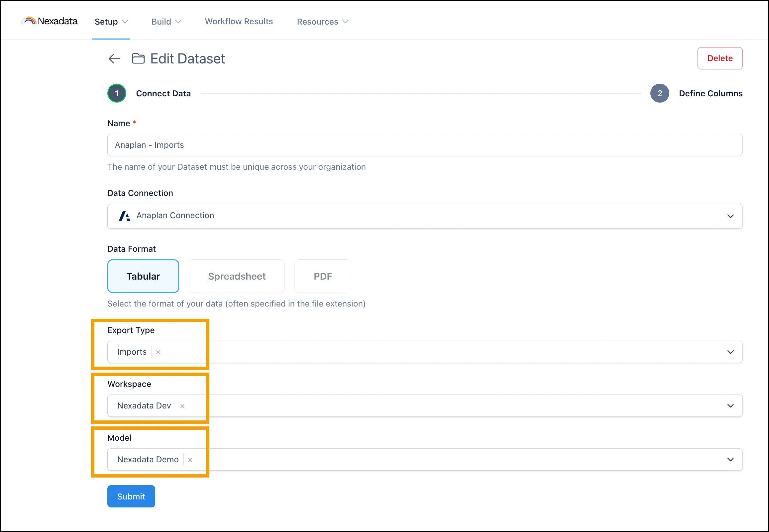Viewport: 769px width, 532px height.
Task: Open the Setup menu
Action: point(111,22)
